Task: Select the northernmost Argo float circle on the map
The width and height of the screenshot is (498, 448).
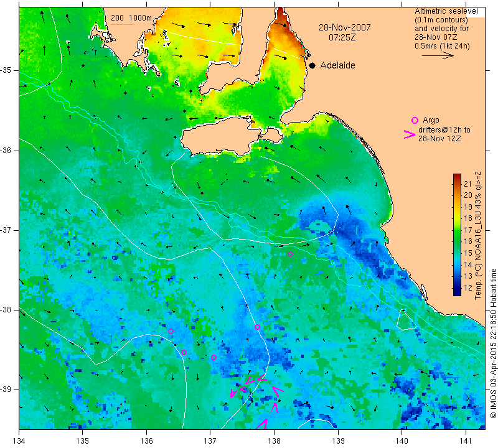Action: [x=290, y=254]
